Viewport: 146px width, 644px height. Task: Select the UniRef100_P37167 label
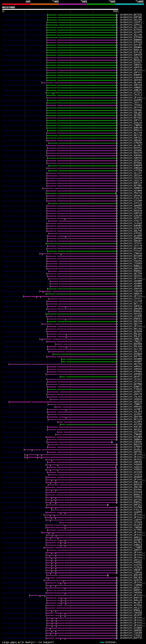(x=131, y=251)
